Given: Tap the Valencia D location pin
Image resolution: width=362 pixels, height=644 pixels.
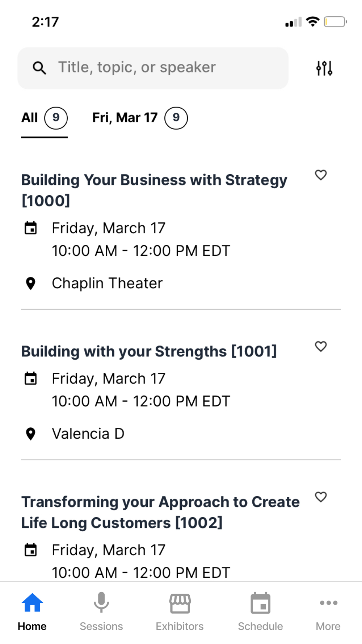Looking at the screenshot, I should point(31,434).
